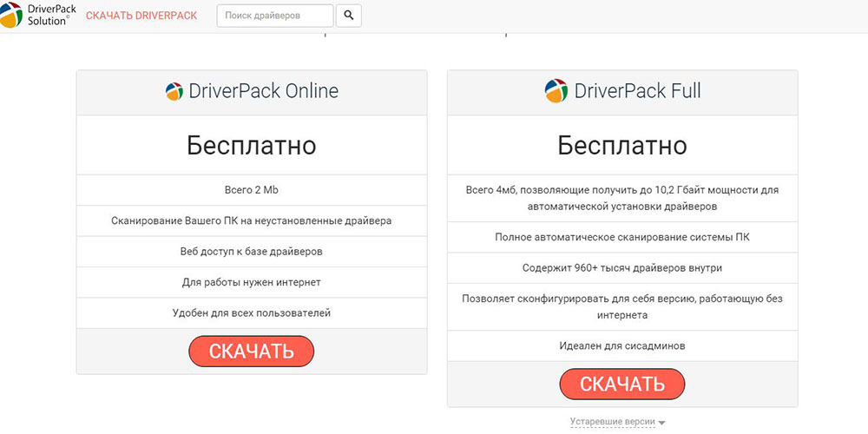Open the СКАЧАТЬ DRIVERPACK header link
868x434 pixels.
[x=141, y=16]
